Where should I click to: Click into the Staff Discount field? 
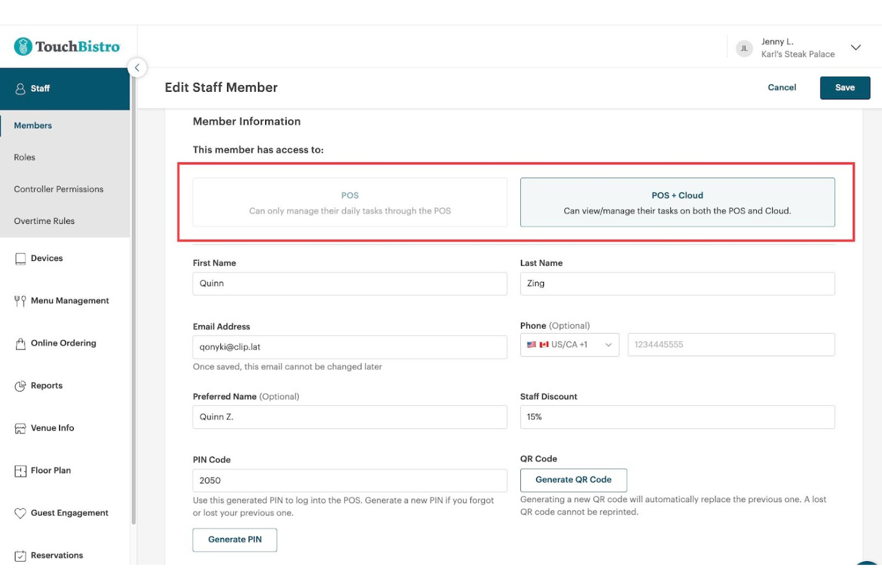[x=677, y=417]
